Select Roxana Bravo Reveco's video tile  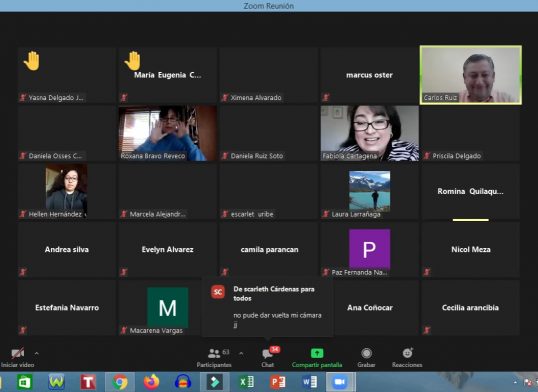tap(167, 133)
